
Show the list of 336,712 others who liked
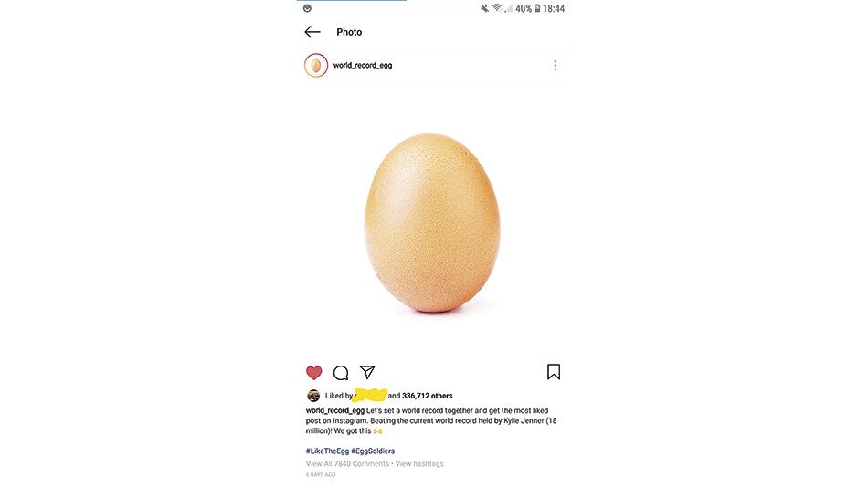tap(427, 396)
